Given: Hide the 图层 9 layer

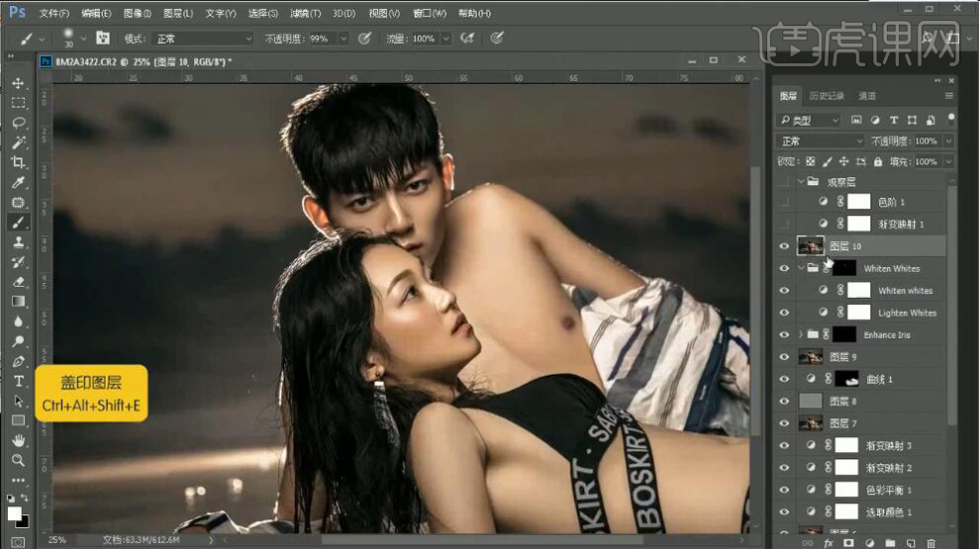Looking at the screenshot, I should coord(784,357).
